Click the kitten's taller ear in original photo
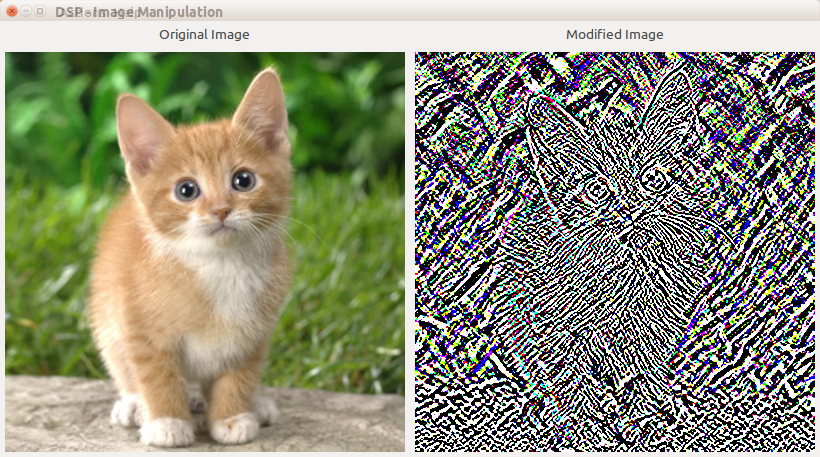The image size is (820, 457). (263, 108)
